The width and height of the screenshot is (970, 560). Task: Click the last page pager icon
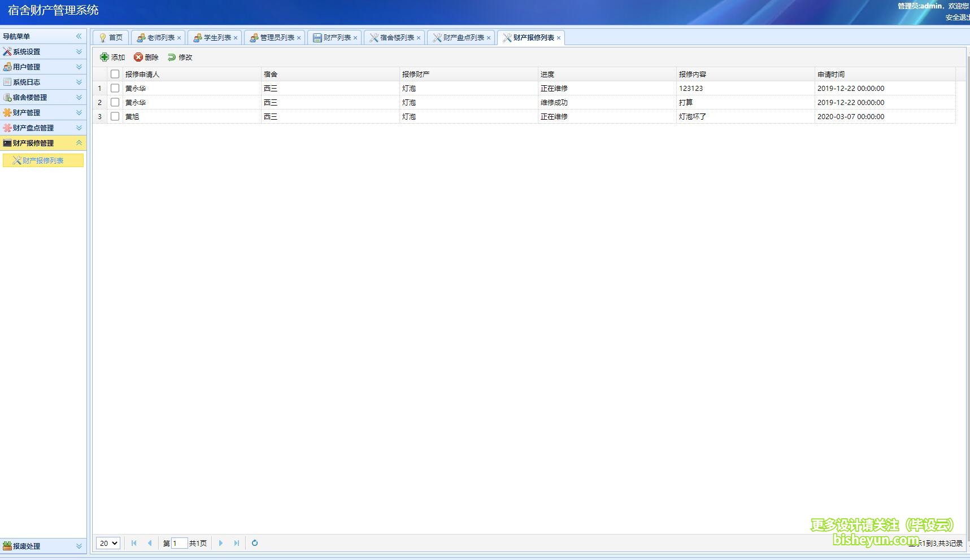pyautogui.click(x=237, y=543)
